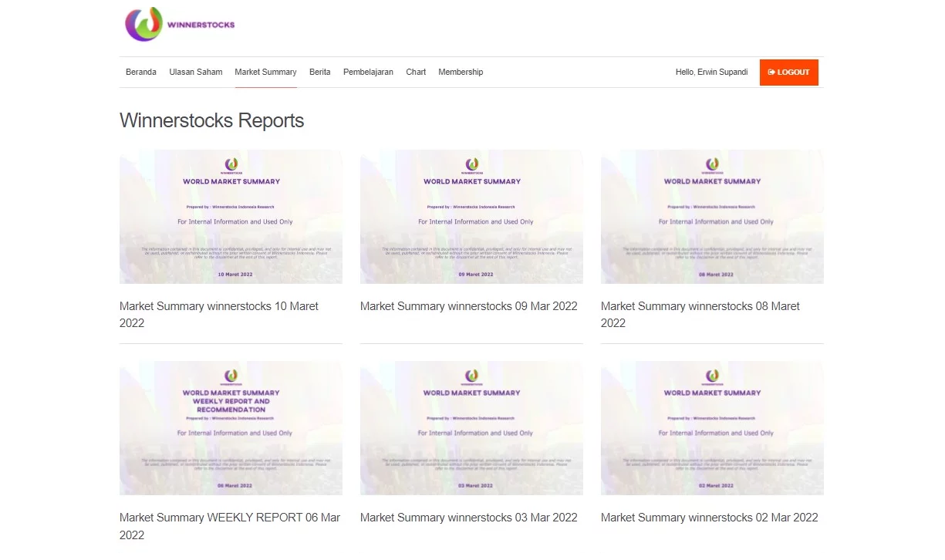Open the Ulasan Saham menu item
Viewport: 945px width, 560px height.
[x=195, y=72]
